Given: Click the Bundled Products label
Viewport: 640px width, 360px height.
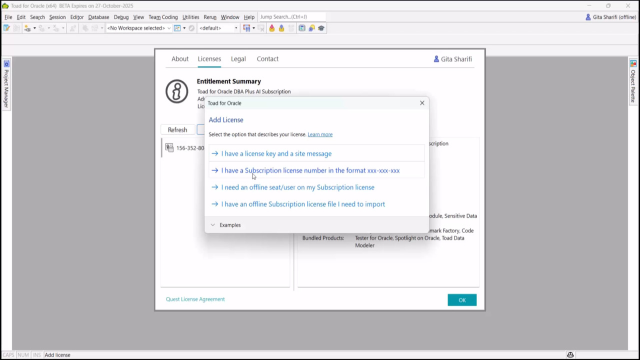Looking at the screenshot, I should (323, 238).
